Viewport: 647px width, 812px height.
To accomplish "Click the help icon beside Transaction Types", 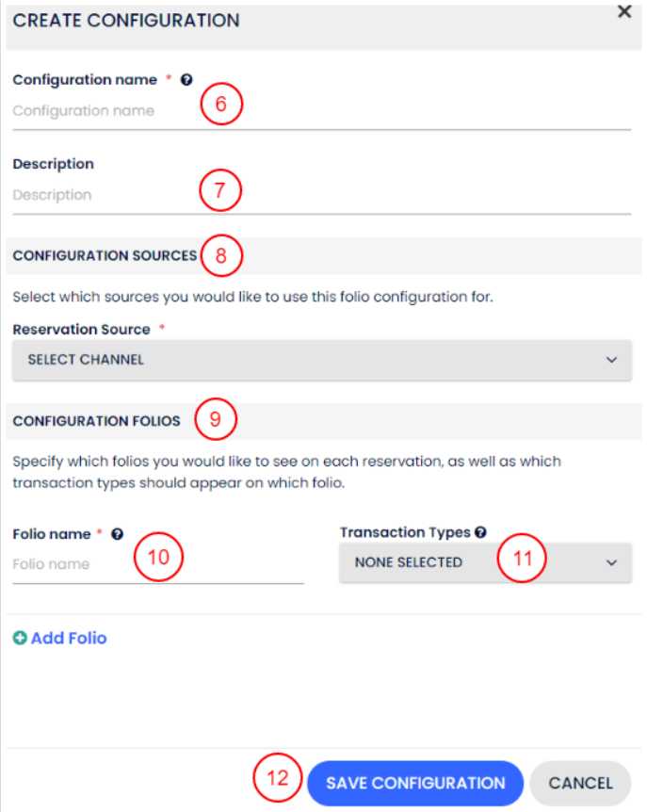I will (x=480, y=531).
